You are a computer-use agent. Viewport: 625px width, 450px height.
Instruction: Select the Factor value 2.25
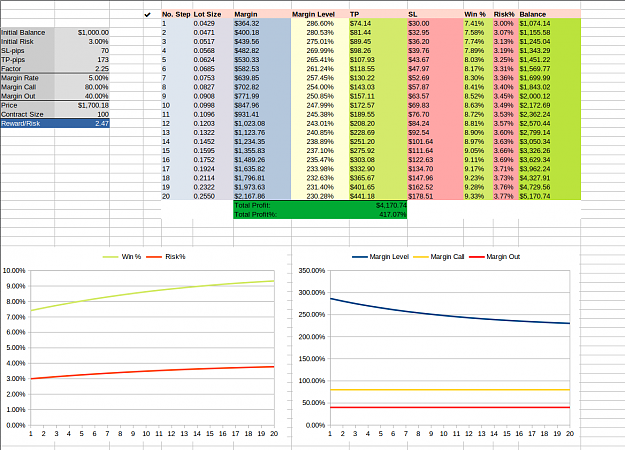click(x=82, y=69)
